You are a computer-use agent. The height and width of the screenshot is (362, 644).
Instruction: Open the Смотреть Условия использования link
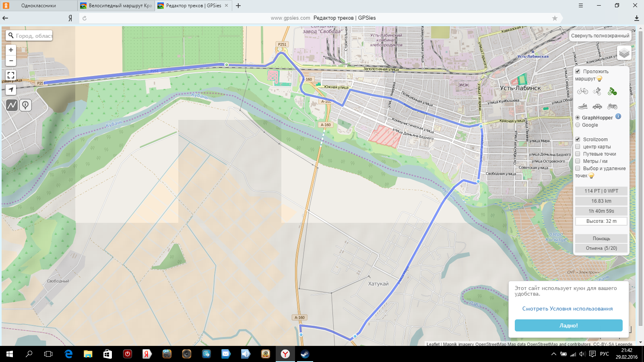[x=568, y=309]
